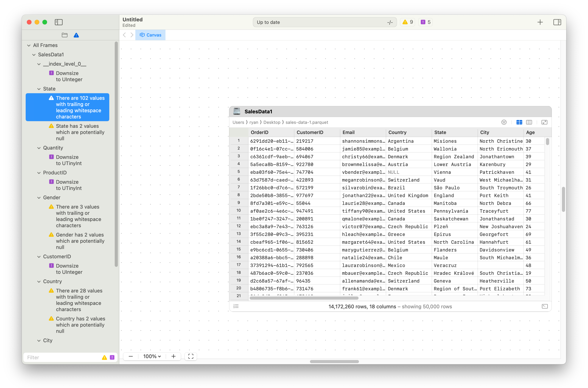
Task: Navigate forward with the right arrow
Action: point(132,35)
